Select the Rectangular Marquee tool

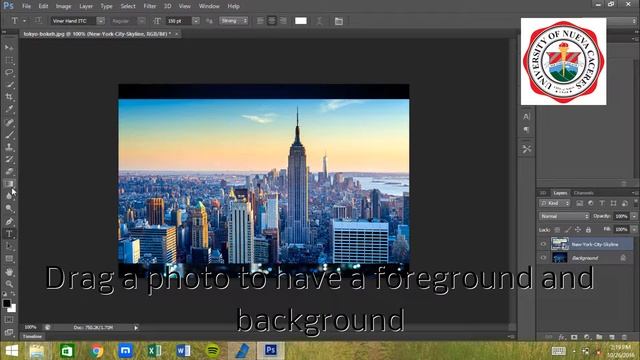pyautogui.click(x=9, y=60)
